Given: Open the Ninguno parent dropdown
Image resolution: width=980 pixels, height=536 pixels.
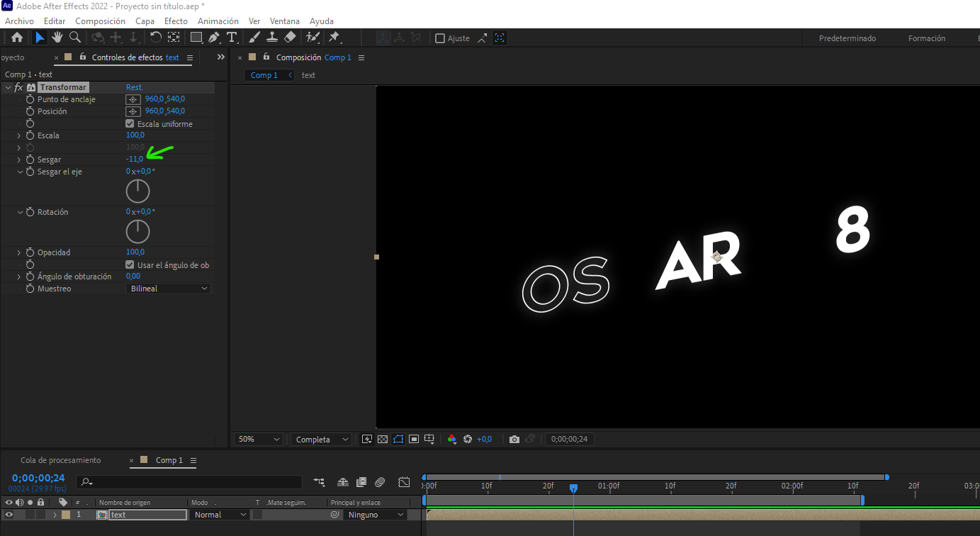Looking at the screenshot, I should click(x=376, y=515).
